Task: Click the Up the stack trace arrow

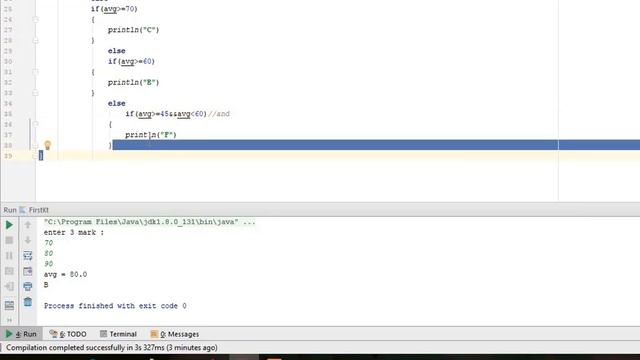Action: coord(28,225)
